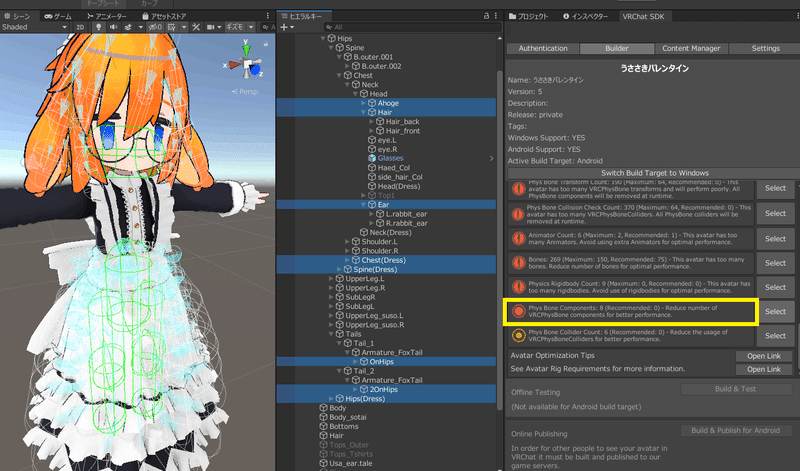The image size is (800, 471).
Task: Open Inspector tab
Action: tap(586, 16)
